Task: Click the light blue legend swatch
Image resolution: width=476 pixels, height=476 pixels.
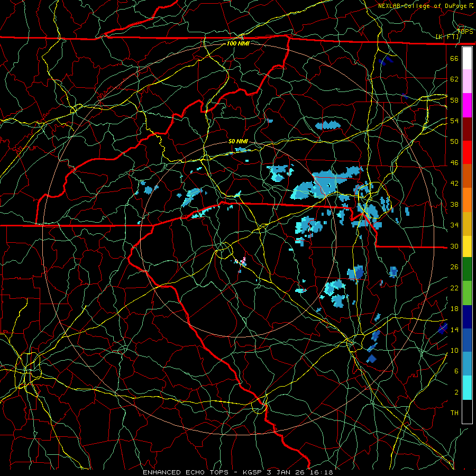Action: coord(467,364)
